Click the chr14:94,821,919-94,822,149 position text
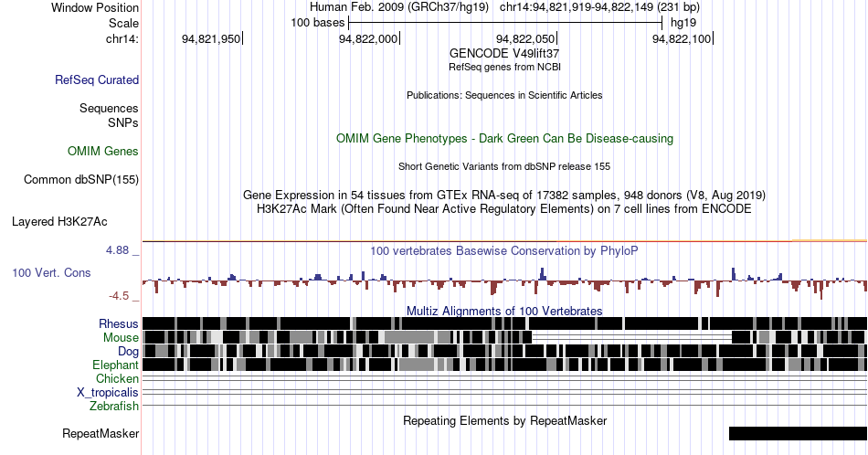Image resolution: width=868 pixels, height=455 pixels. 599,7
